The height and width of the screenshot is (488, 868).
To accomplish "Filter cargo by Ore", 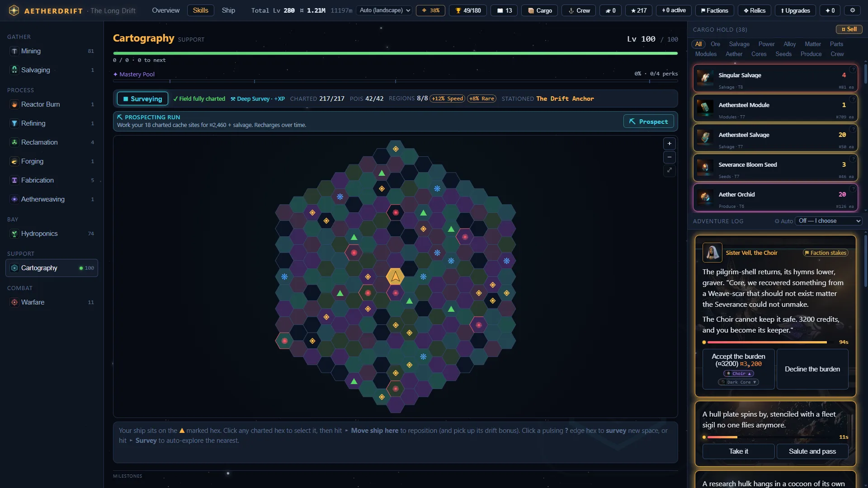I will point(715,44).
